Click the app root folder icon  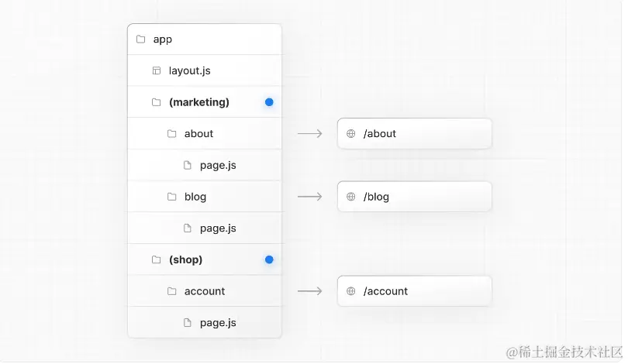click(140, 39)
